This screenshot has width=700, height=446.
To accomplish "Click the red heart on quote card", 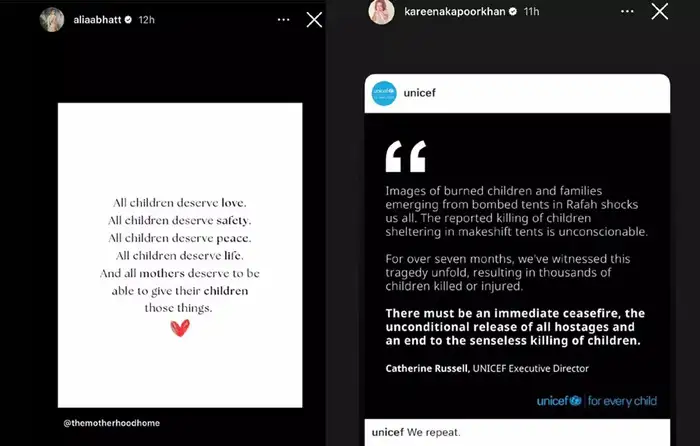I will (x=180, y=328).
